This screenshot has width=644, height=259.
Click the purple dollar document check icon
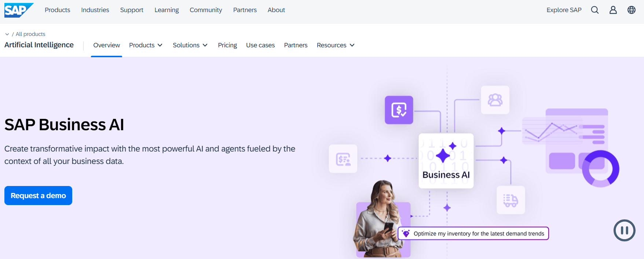(x=399, y=110)
